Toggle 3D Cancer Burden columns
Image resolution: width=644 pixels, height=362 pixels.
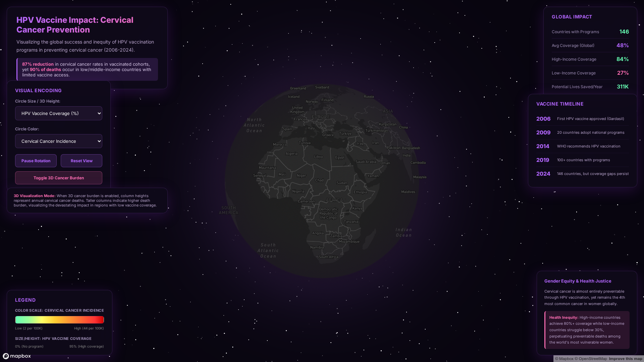[59, 178]
